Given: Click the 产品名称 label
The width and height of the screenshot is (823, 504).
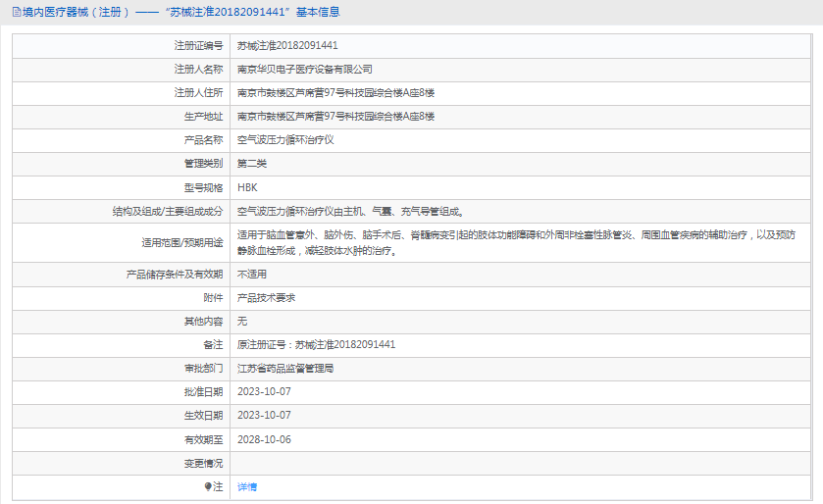Looking at the screenshot, I should pyautogui.click(x=204, y=140).
